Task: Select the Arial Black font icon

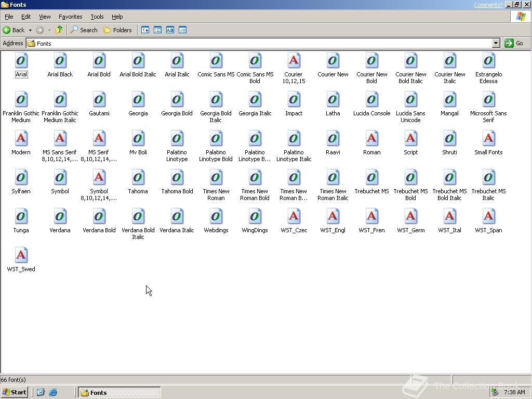Action: click(x=60, y=60)
